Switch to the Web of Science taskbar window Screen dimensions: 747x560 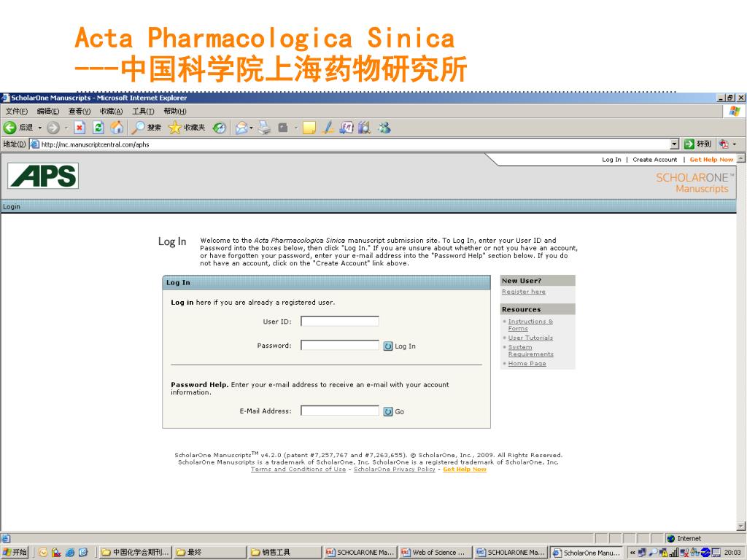(x=435, y=553)
